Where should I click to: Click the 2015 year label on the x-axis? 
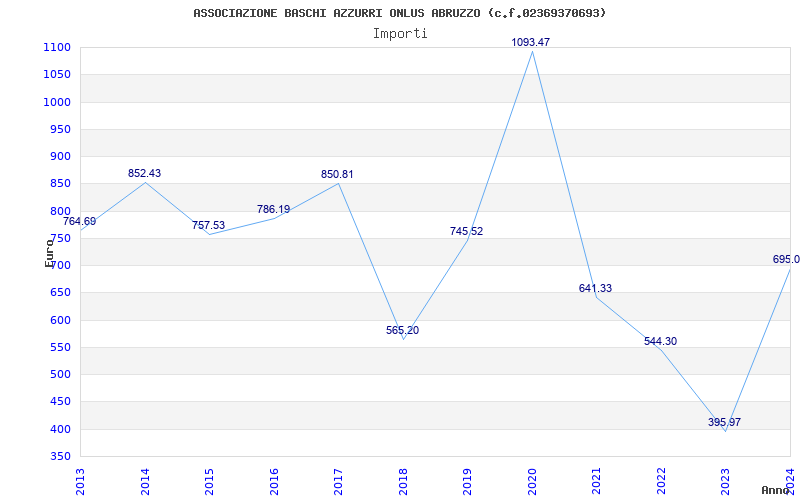pos(209,481)
